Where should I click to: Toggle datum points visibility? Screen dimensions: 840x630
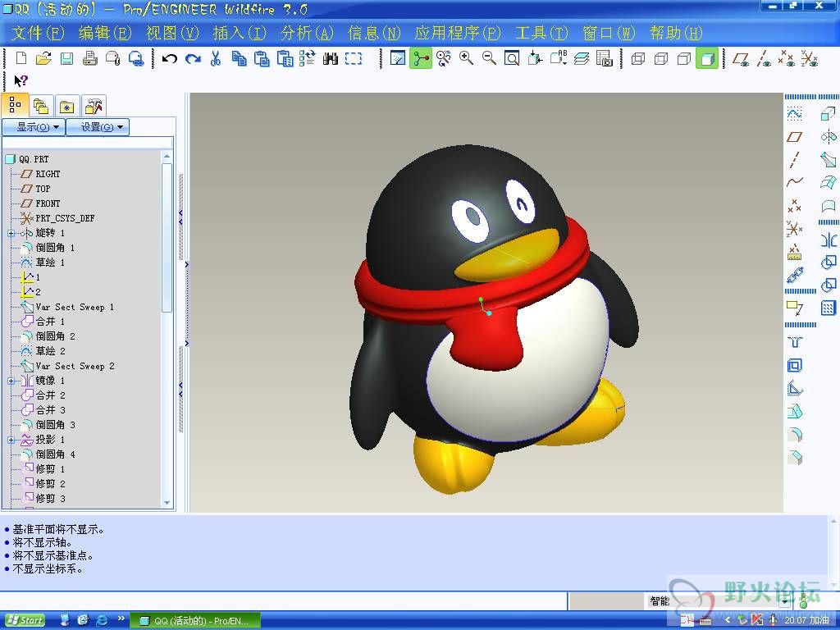[x=787, y=58]
